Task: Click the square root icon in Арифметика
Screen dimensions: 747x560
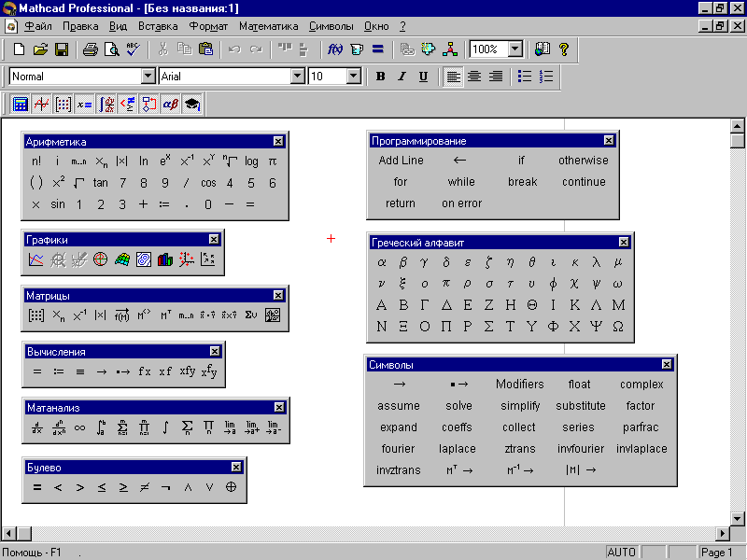Action: [x=78, y=183]
